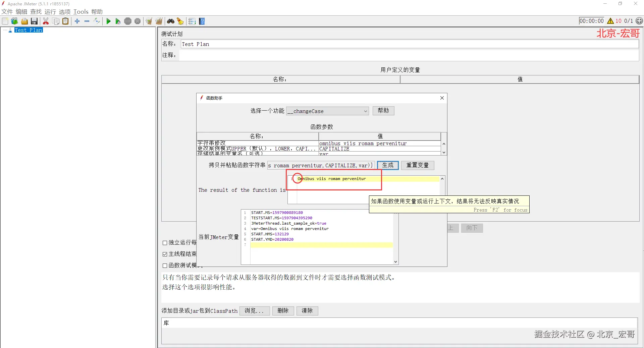Clear results with single broom icon
The height and width of the screenshot is (348, 644).
149,21
